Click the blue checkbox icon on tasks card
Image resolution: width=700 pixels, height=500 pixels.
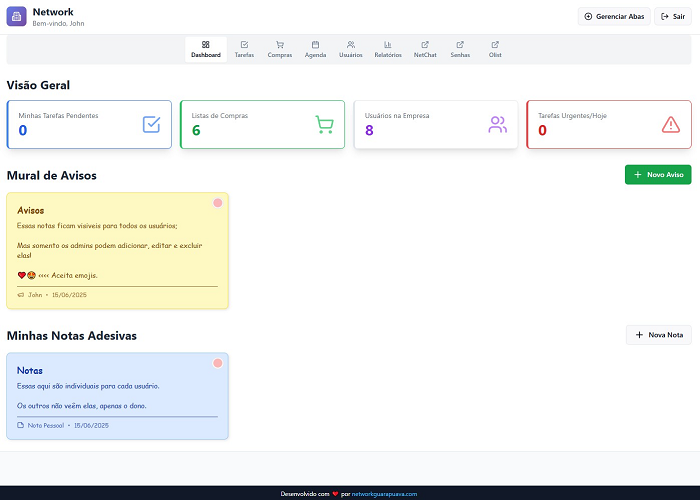(x=151, y=125)
